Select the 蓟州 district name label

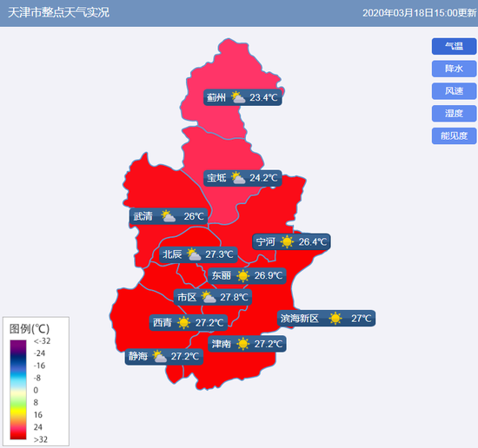[x=216, y=98]
